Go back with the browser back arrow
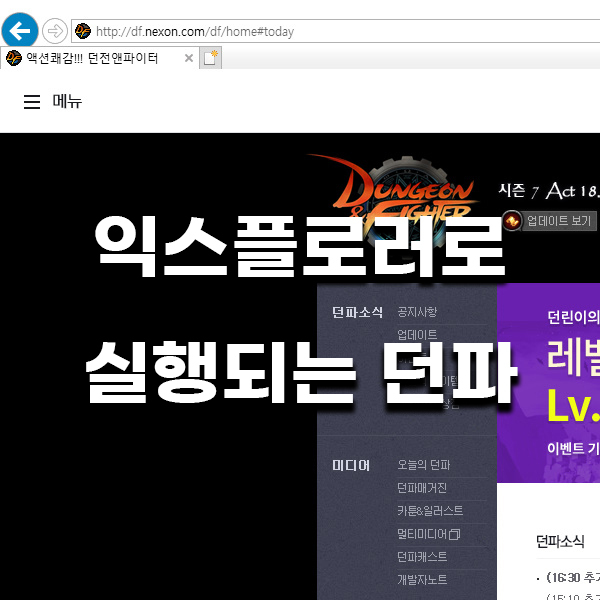The width and height of the screenshot is (600, 600). click(20, 31)
